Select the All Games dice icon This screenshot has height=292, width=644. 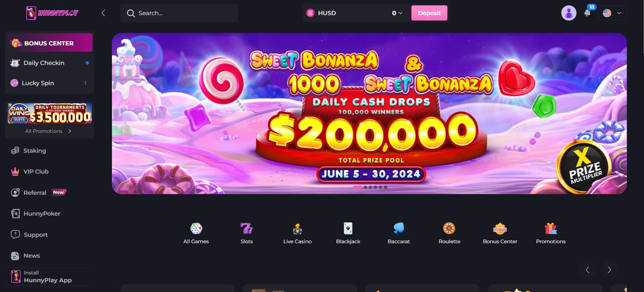pyautogui.click(x=196, y=228)
